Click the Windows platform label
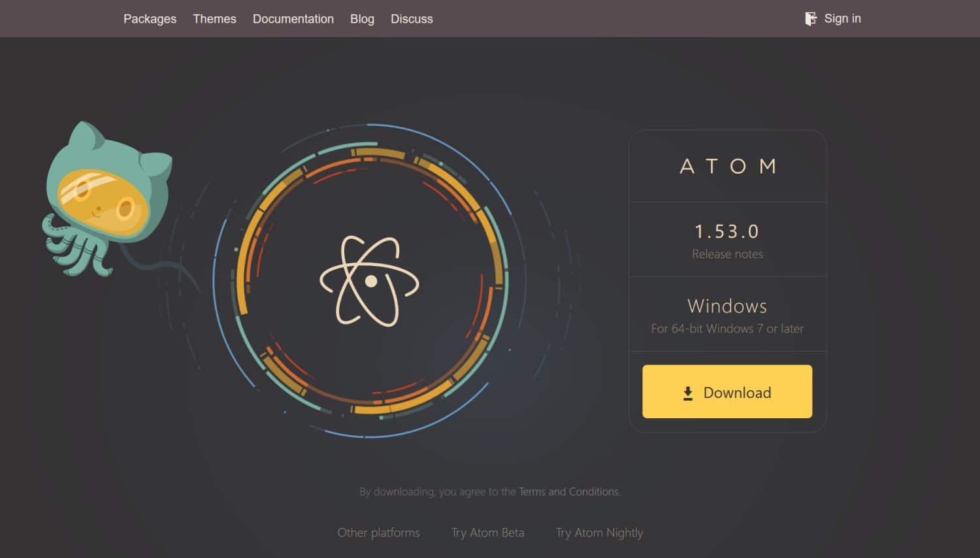Image resolution: width=980 pixels, height=558 pixels. pos(727,306)
